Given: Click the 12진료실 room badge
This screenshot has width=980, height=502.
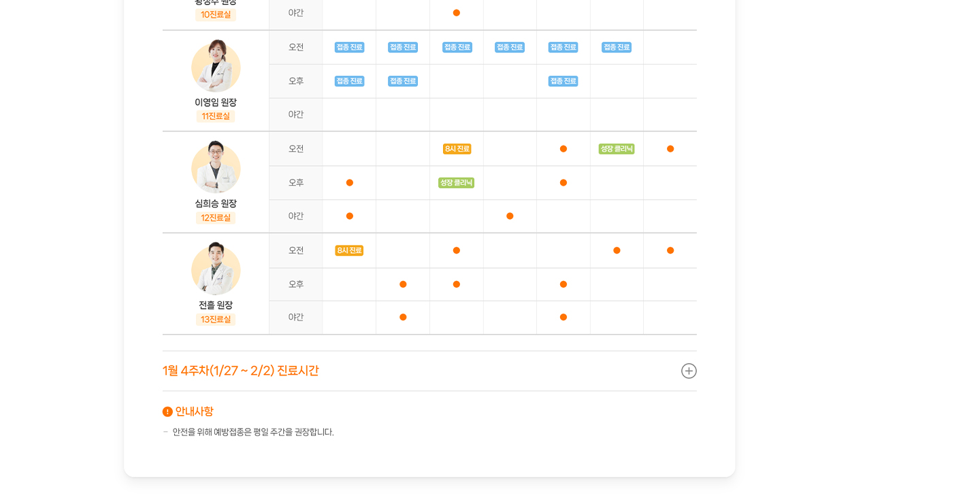Looking at the screenshot, I should tap(216, 218).
